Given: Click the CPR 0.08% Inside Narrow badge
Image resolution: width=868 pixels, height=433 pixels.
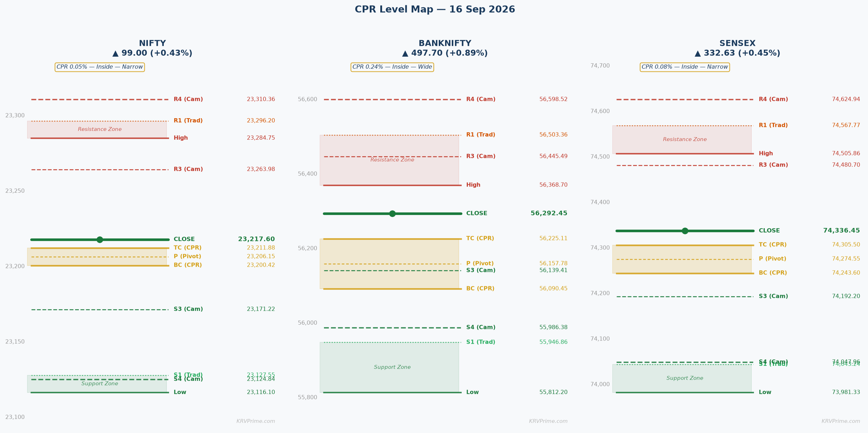Looking at the screenshot, I should pyautogui.click(x=685, y=67).
